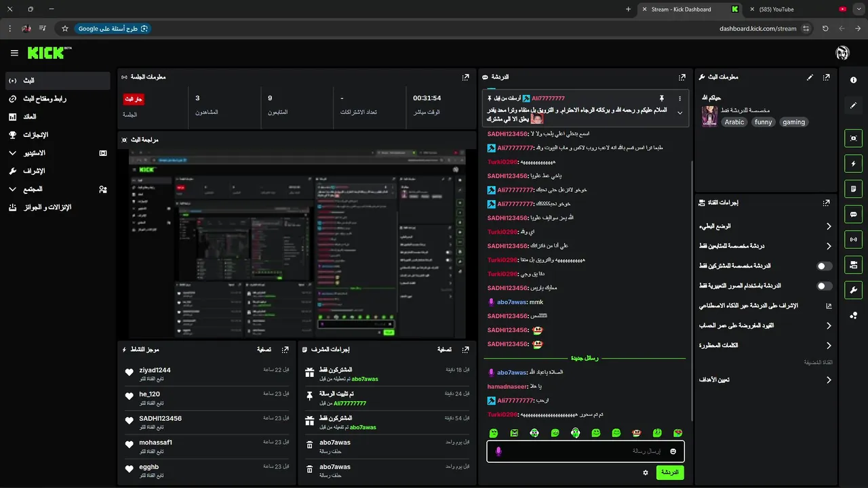Viewport: 868px width, 488px height.
Task: Expand the banned words (الكلمات المحظورة) row
Action: pos(765,346)
